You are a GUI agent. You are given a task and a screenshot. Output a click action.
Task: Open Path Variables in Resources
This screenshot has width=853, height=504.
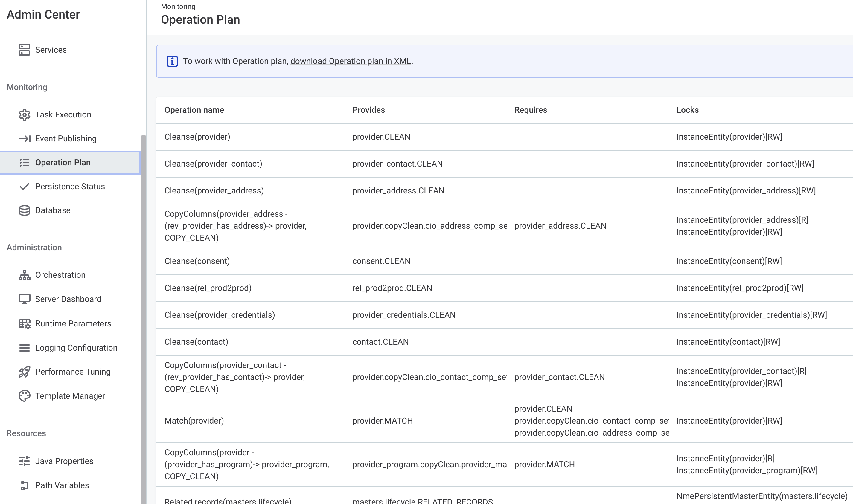(62, 485)
